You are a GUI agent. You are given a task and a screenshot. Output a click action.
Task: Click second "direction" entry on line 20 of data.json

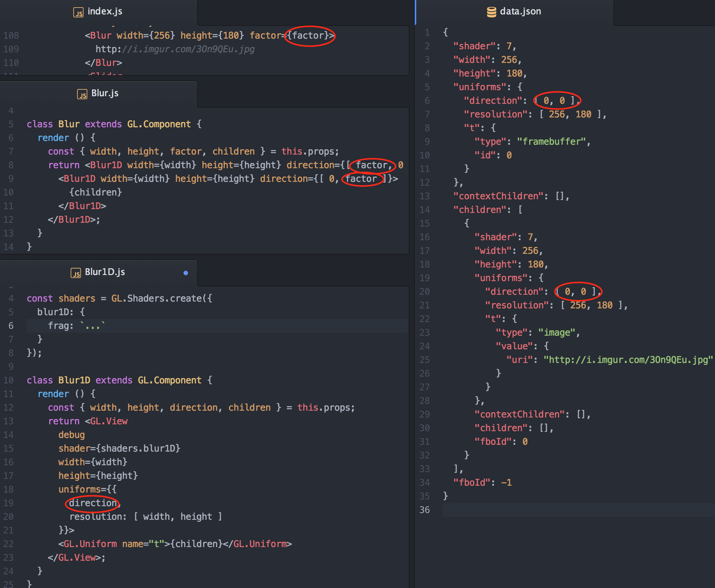click(x=544, y=292)
